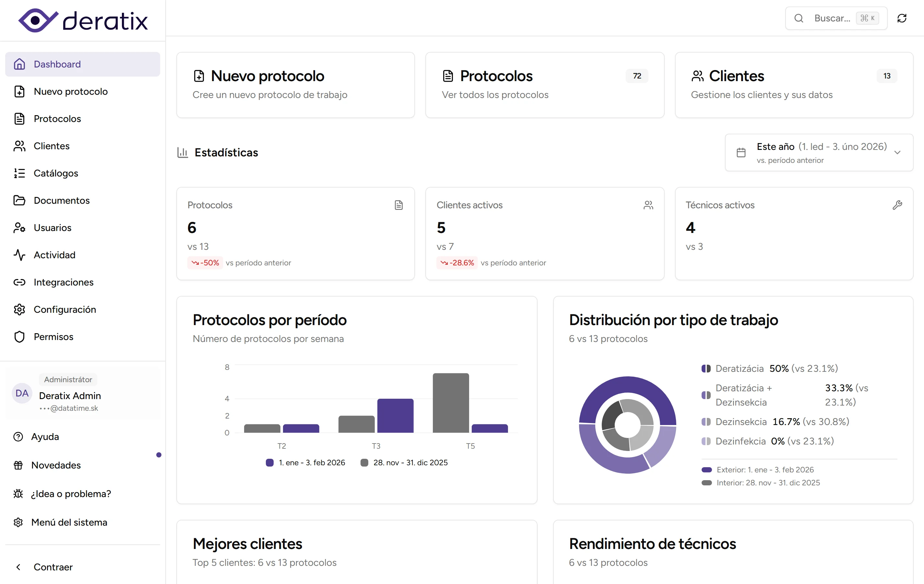Click the refresh icon in the top bar
924x584 pixels.
902,18
